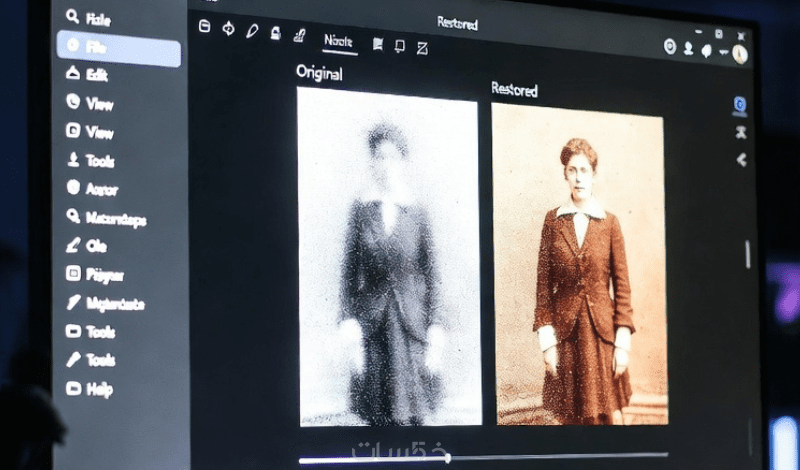Open the Help item in the sidebar
Viewport: 800px width, 470px height.
tap(89, 389)
